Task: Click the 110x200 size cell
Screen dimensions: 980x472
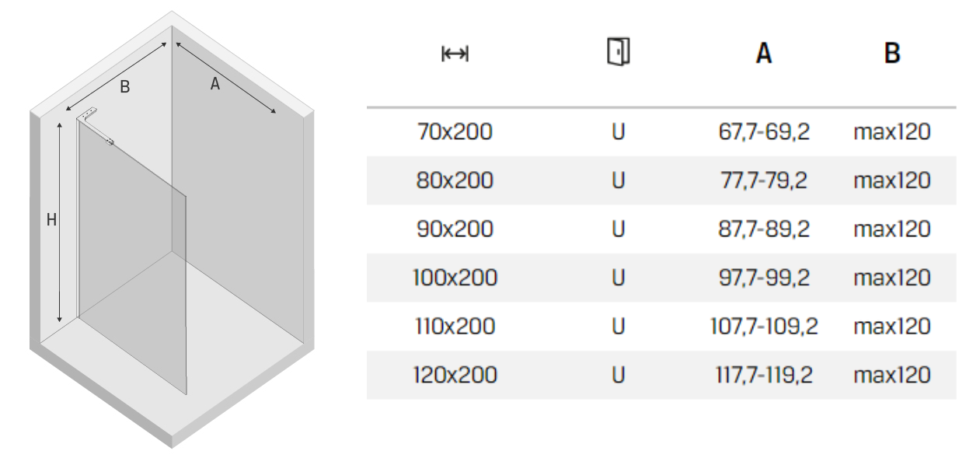Action: pyautogui.click(x=455, y=326)
